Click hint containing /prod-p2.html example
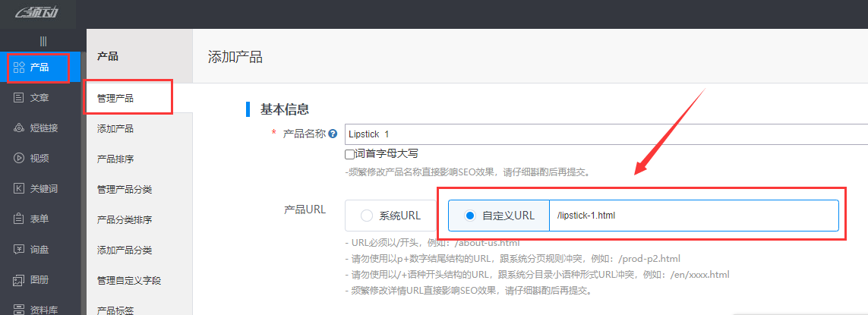Image resolution: width=868 pixels, height=315 pixels. pos(512,259)
